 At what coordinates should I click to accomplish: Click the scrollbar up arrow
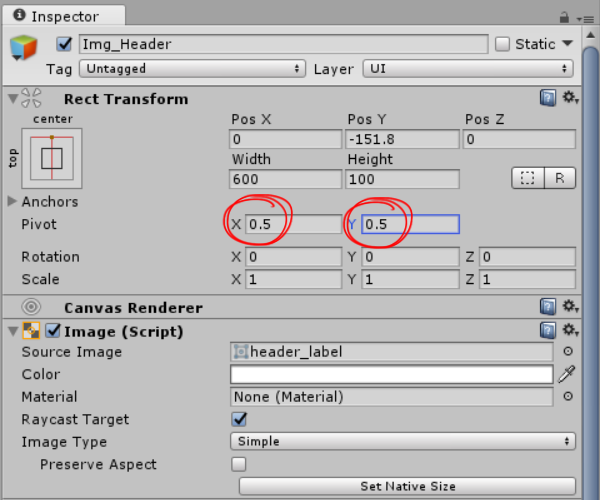(x=590, y=35)
